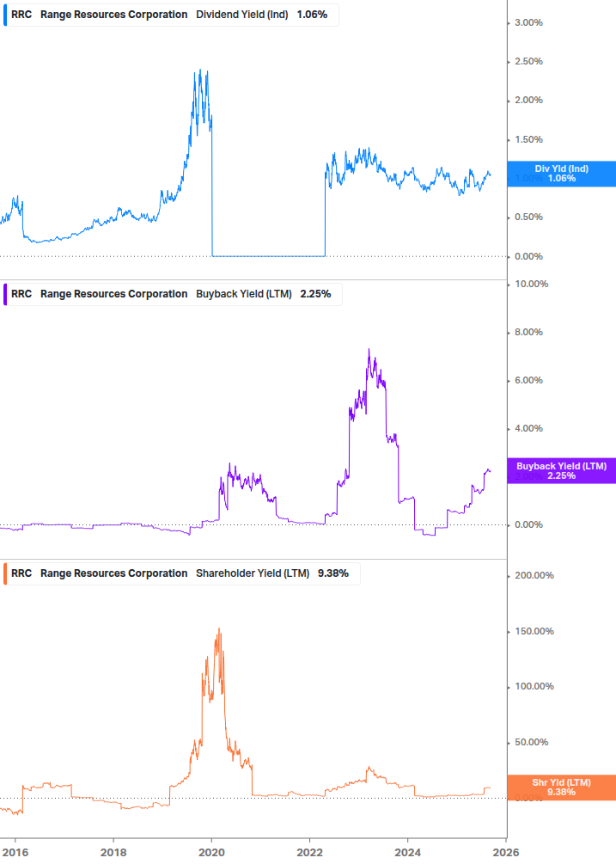The width and height of the screenshot is (616, 864).
Task: Click the 2022 label on the time axis
Action: click(309, 853)
